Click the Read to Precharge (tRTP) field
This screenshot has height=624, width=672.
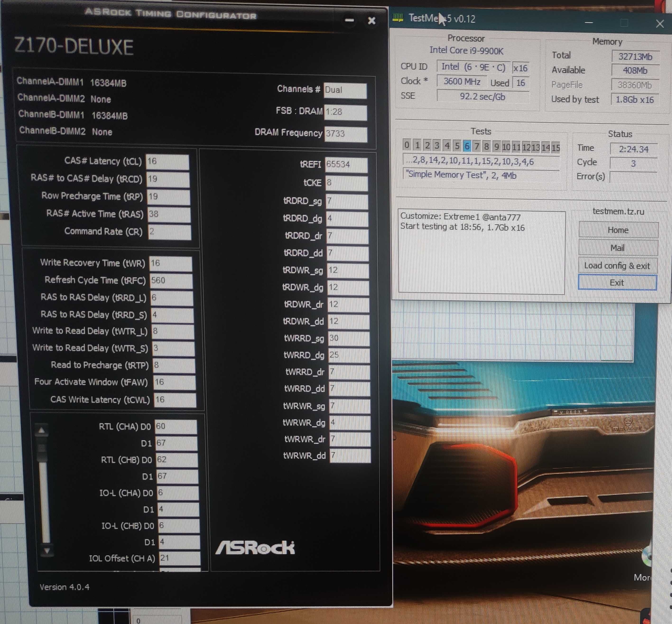coord(174,366)
